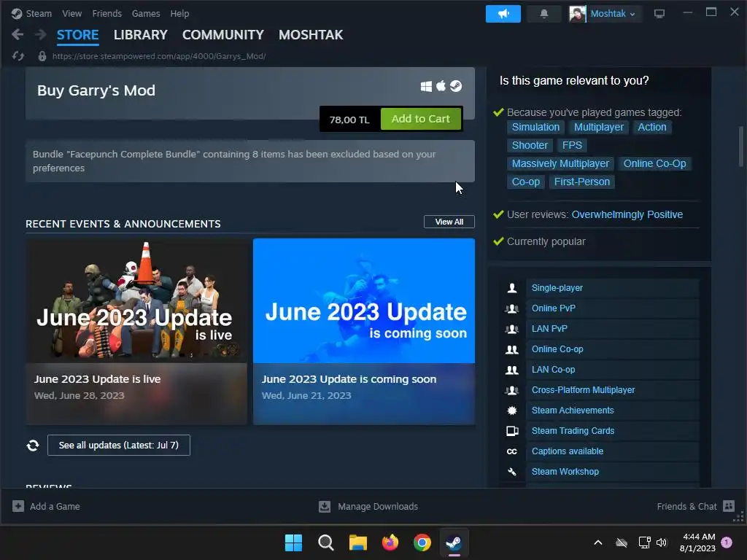Open June 2023 Update is live thumbnail
Screen dimensions: 747x560
[x=136, y=301]
